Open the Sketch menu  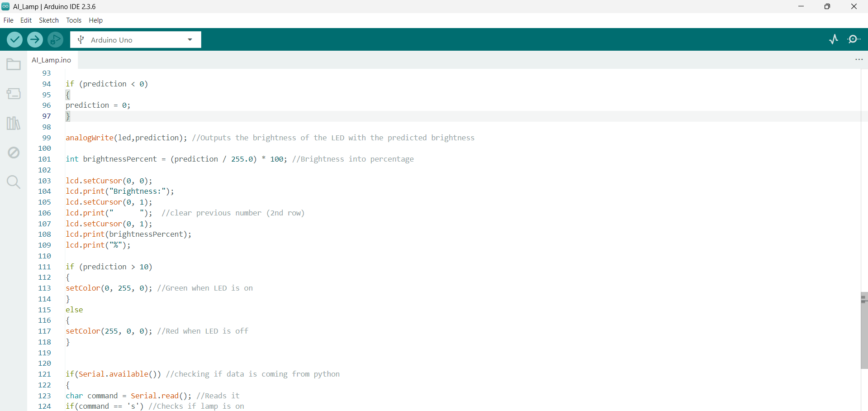[x=49, y=20]
